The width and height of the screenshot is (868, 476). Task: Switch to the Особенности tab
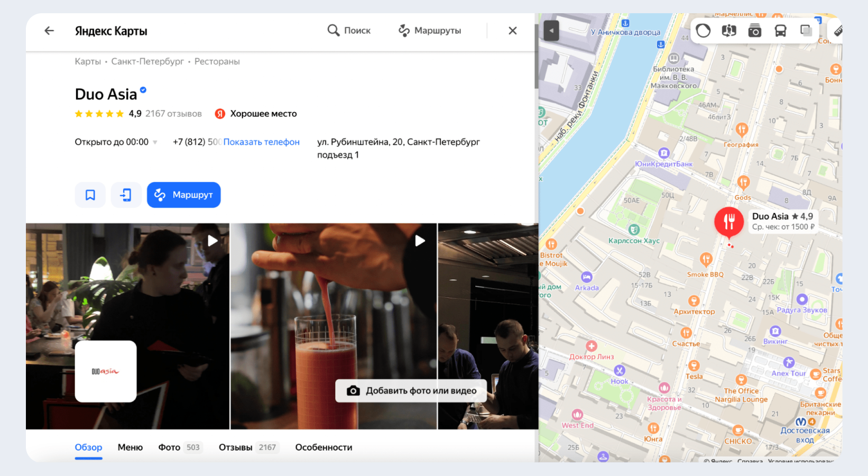pyautogui.click(x=324, y=447)
